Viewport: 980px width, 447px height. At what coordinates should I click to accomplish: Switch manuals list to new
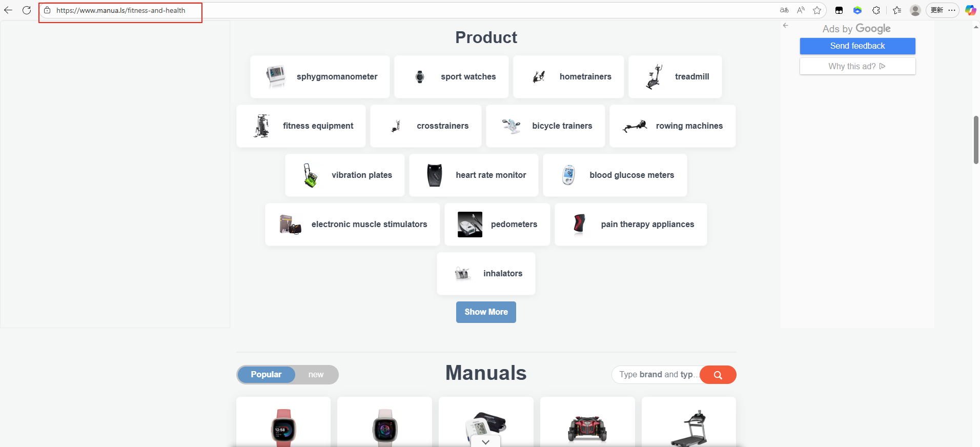tap(316, 375)
